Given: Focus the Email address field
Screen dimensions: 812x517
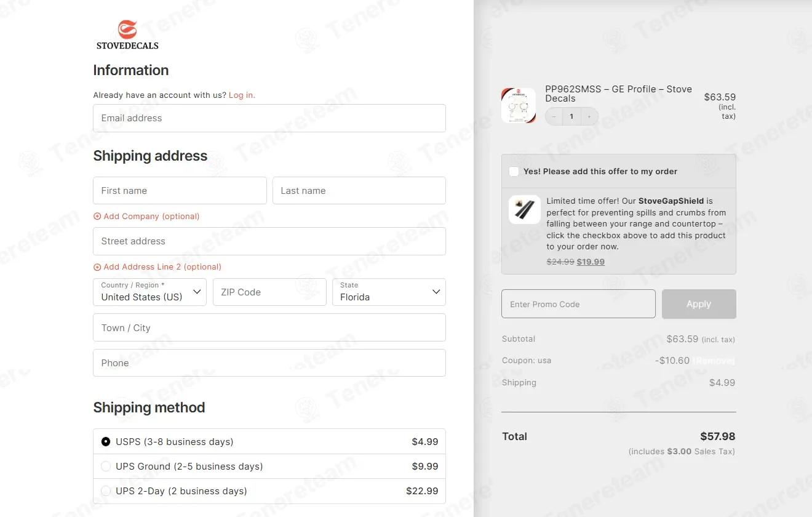Looking at the screenshot, I should 269,118.
